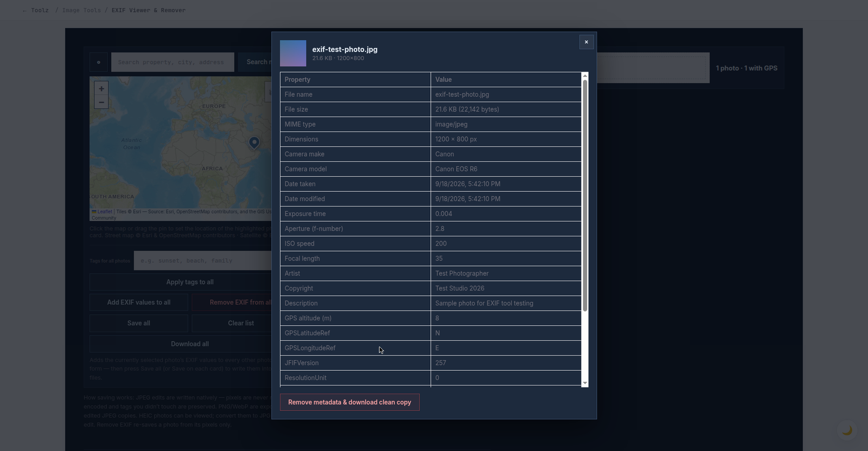The height and width of the screenshot is (451, 868).
Task: Remove metadata and download clean copy
Action: coord(350,402)
